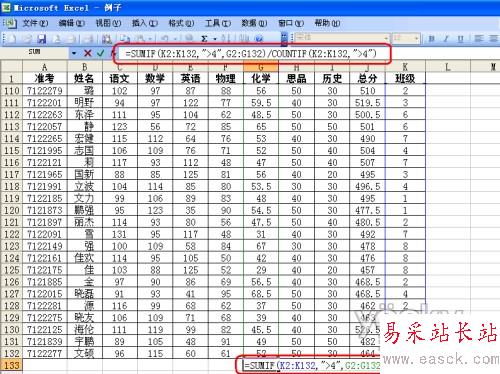500x374 pixels.
Task: Click the Chinese score 131 in row 122
Action: pyautogui.click(x=119, y=234)
